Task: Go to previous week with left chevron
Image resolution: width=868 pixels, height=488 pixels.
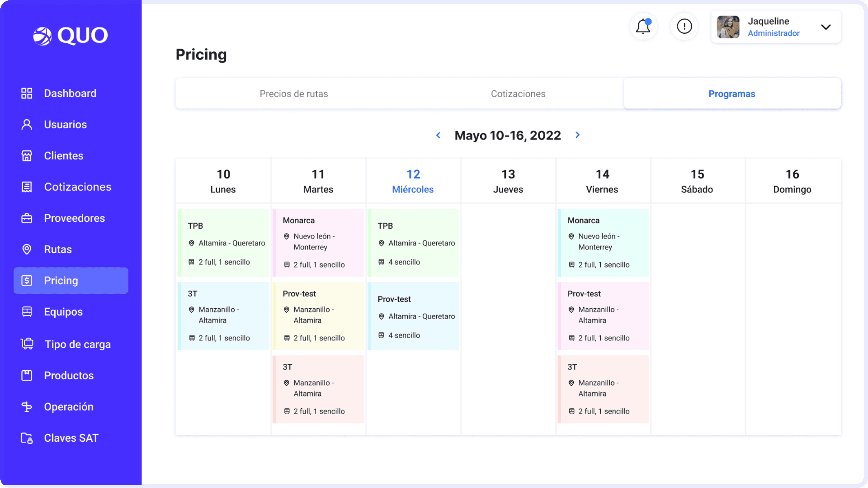Action: 438,135
